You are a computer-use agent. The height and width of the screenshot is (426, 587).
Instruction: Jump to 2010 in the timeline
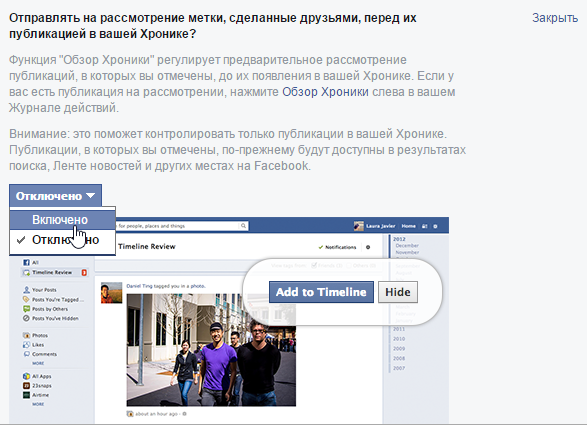click(399, 339)
